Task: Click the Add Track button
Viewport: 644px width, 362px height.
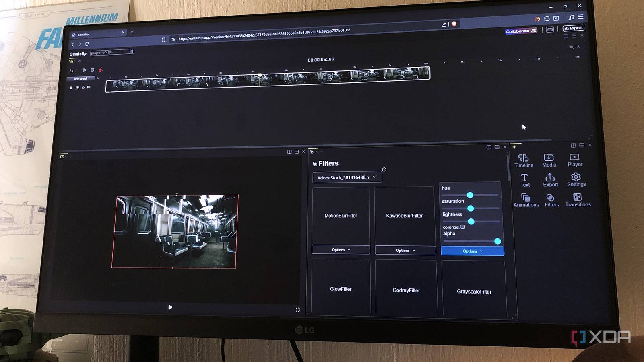Action: pyautogui.click(x=80, y=78)
